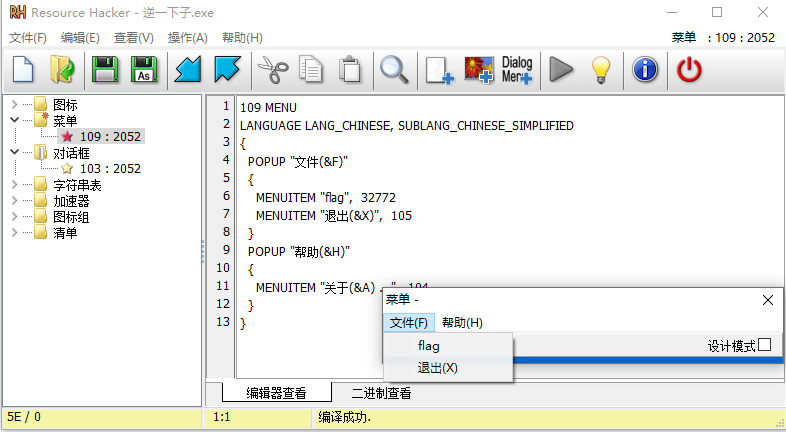Open the 文件(F) menu in menu bar
The width and height of the screenshot is (786, 432).
pos(28,38)
